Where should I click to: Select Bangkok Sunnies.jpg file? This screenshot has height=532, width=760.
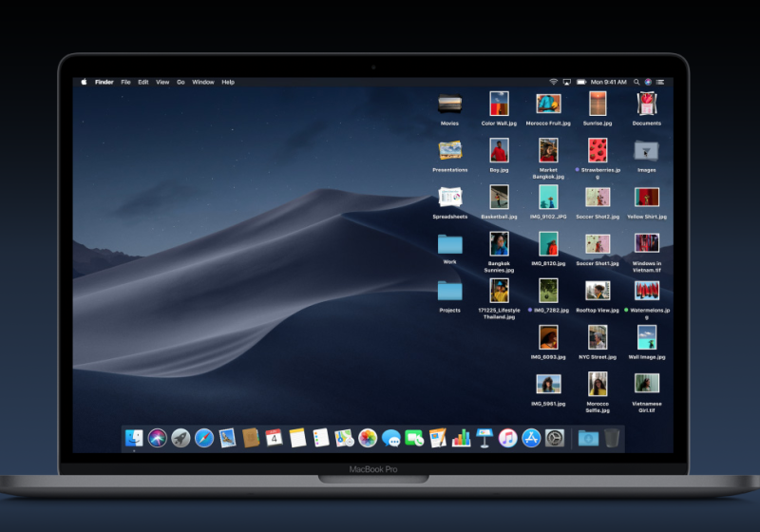click(x=499, y=244)
